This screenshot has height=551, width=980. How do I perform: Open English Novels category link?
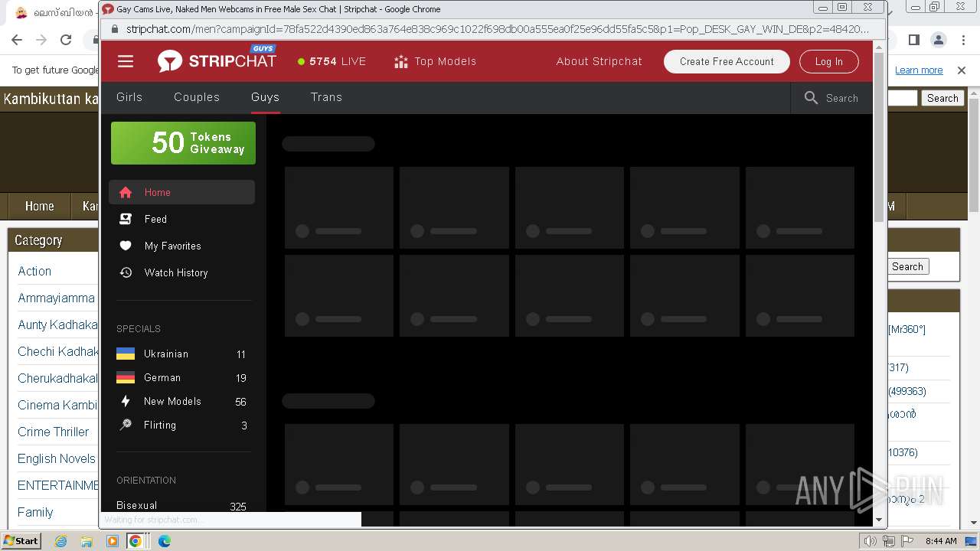pyautogui.click(x=57, y=458)
